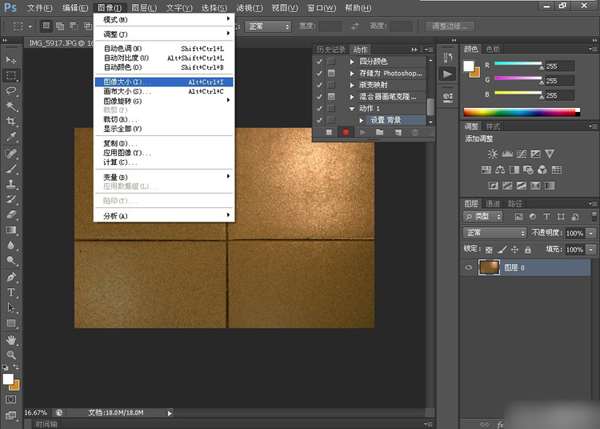Select the Lasso tool

coord(12,90)
